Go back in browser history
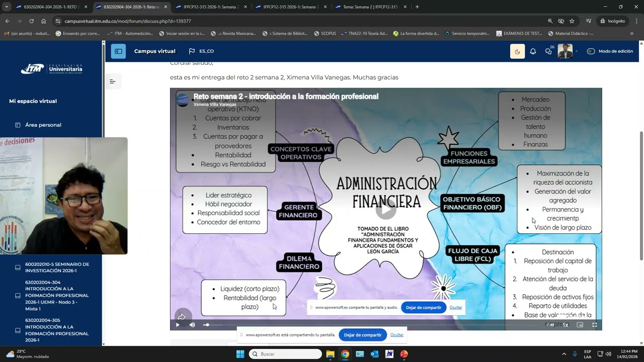This screenshot has height=362, width=644. point(7,21)
